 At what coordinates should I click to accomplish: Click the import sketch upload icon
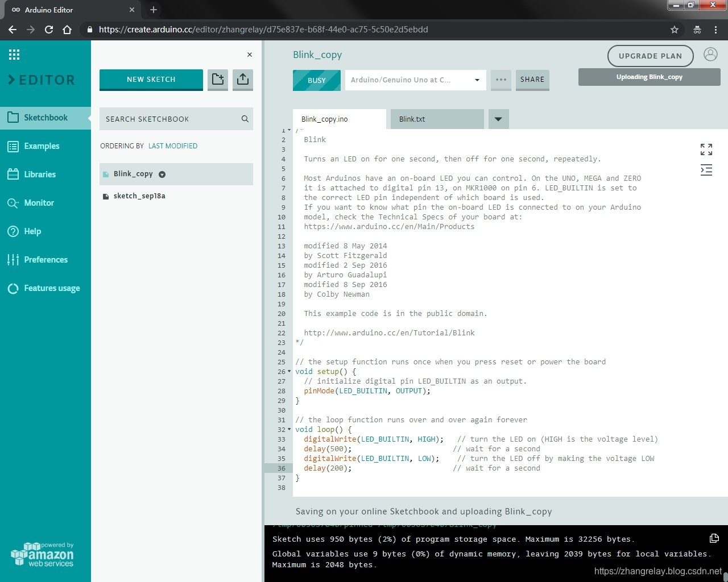click(243, 80)
